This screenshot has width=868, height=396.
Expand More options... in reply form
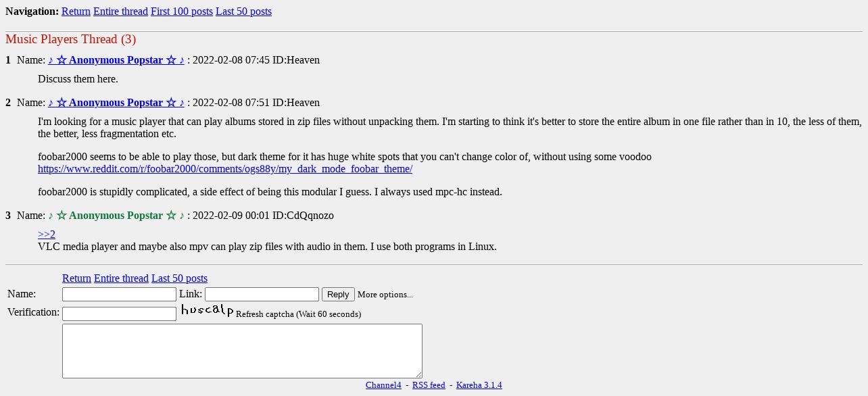coord(385,295)
